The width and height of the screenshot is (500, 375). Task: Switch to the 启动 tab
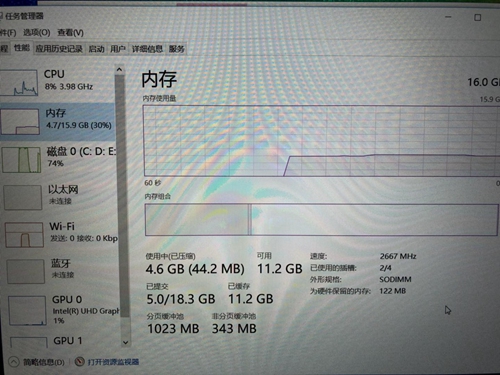coord(96,49)
